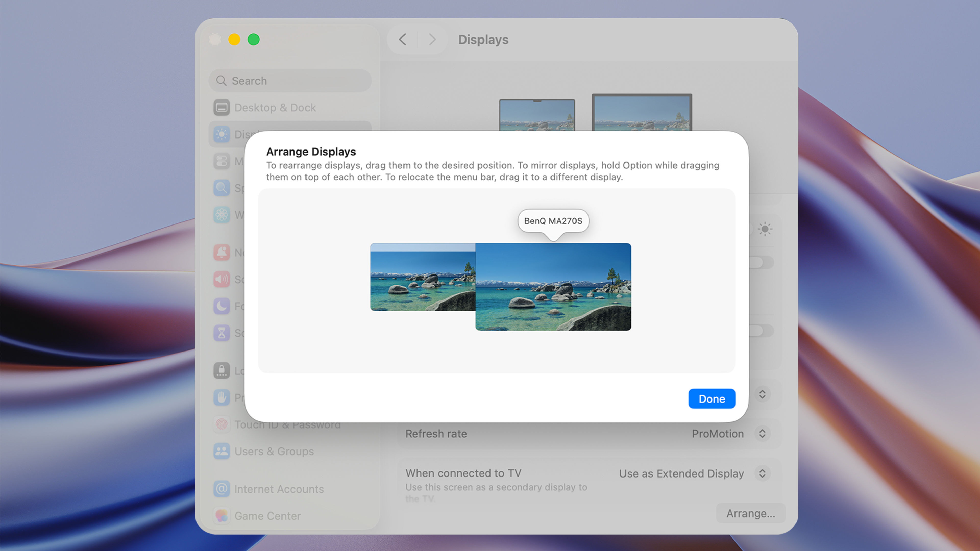The image size is (980, 551).
Task: Open Internet Accounts settings
Action: pos(290,489)
